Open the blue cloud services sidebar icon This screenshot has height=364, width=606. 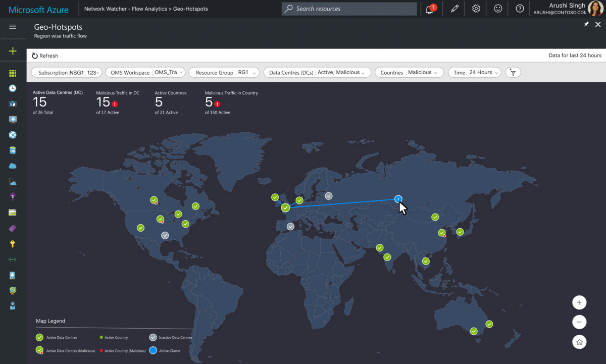13,166
